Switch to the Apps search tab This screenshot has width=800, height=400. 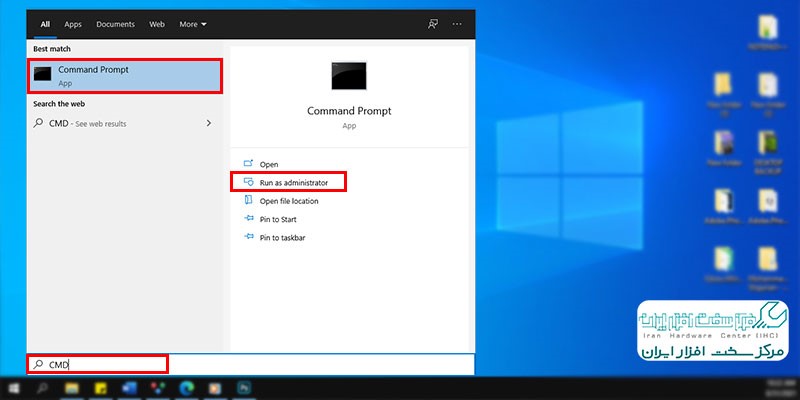pyautogui.click(x=73, y=24)
